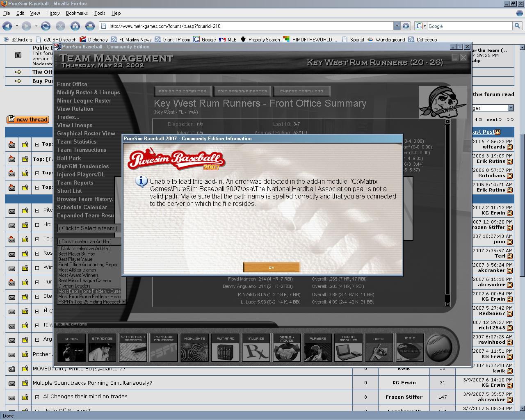This screenshot has height=420, width=525.
Task: Open the forum dropdown right of PureSim window
Action: click(511, 108)
